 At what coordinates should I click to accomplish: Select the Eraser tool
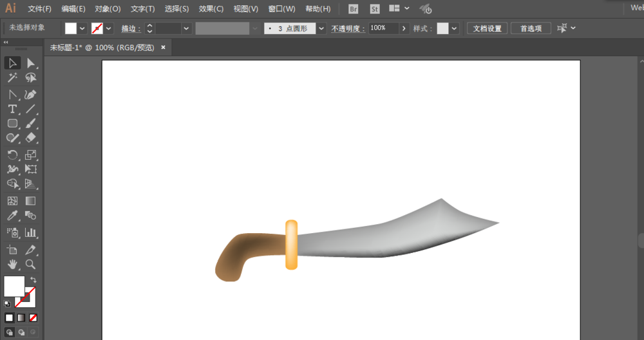point(30,138)
